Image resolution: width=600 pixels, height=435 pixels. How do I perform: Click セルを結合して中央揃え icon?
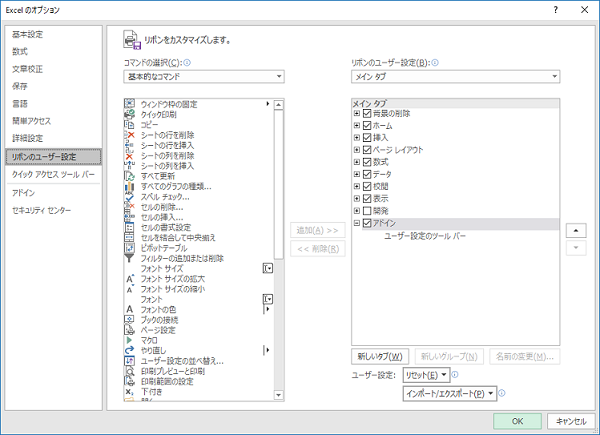[x=130, y=238]
